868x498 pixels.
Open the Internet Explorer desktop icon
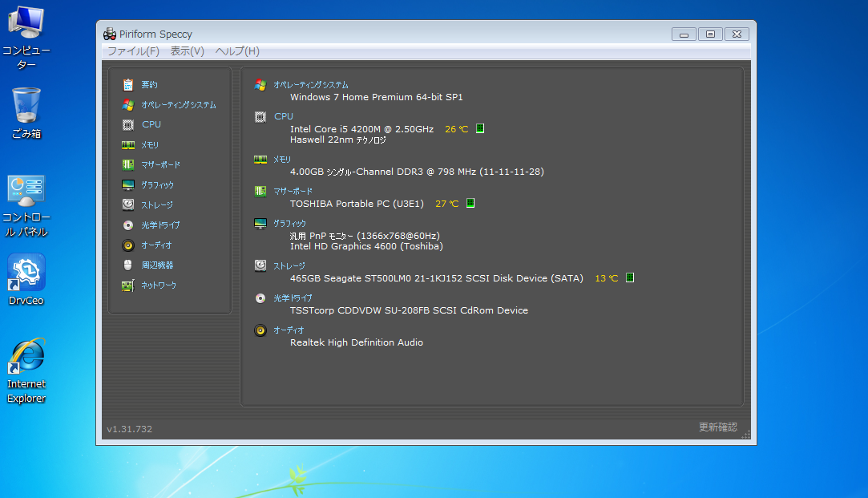point(26,370)
